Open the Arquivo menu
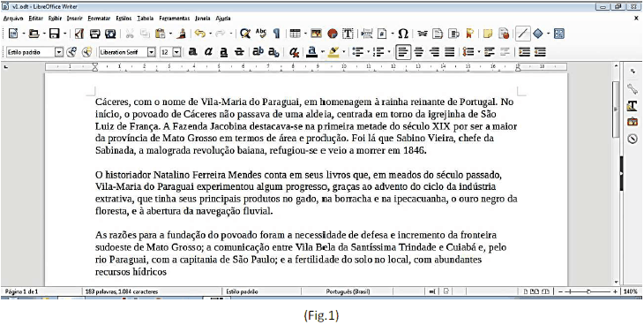 pos(13,19)
